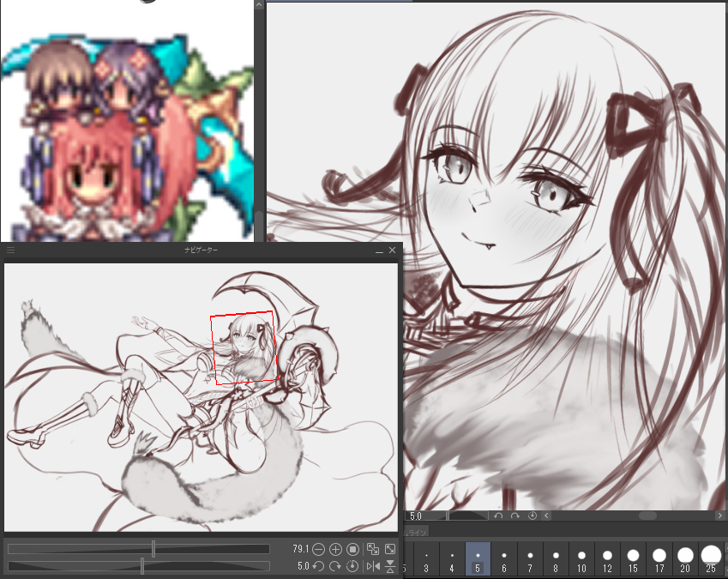This screenshot has width=728, height=579.
Task: Rotate canvas left in the Navigator
Action: click(x=318, y=566)
